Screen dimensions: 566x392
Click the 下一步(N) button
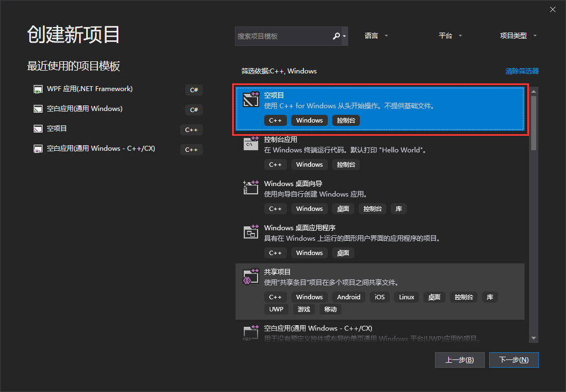[513, 360]
